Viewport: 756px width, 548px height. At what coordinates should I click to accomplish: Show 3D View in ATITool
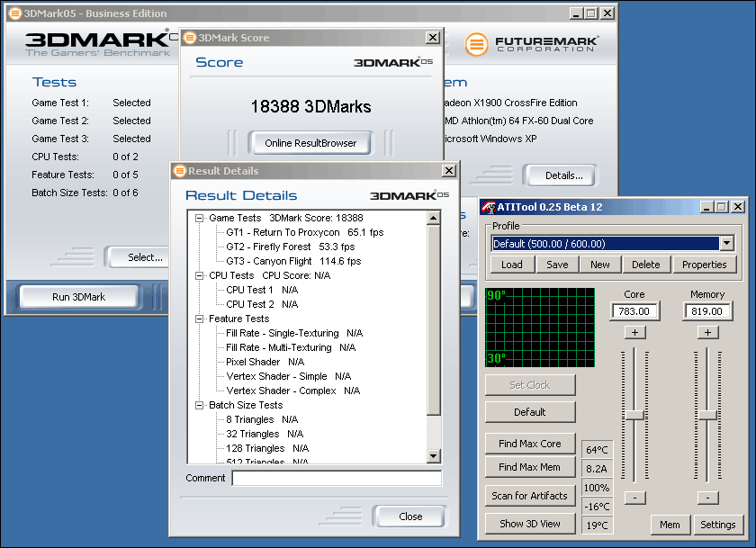pyautogui.click(x=530, y=524)
